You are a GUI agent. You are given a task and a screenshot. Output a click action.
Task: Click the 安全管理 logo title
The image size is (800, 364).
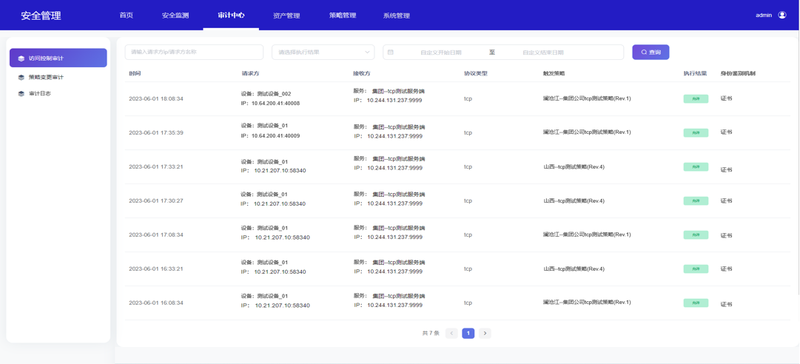pyautogui.click(x=41, y=15)
